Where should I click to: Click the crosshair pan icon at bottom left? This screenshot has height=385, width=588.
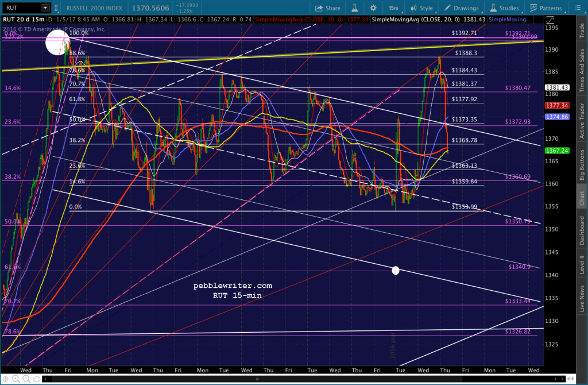click(x=6, y=379)
